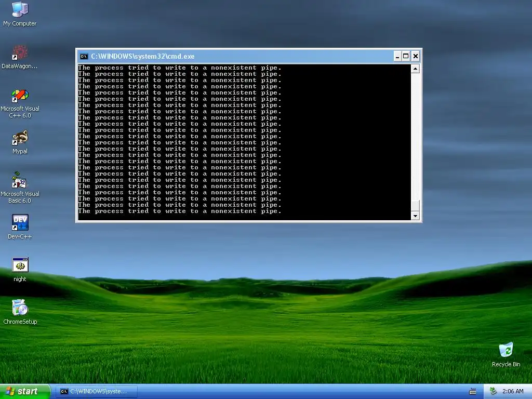Select Microsoft Visual C++ 6.0 shortcut
The image size is (532, 399).
click(x=20, y=103)
